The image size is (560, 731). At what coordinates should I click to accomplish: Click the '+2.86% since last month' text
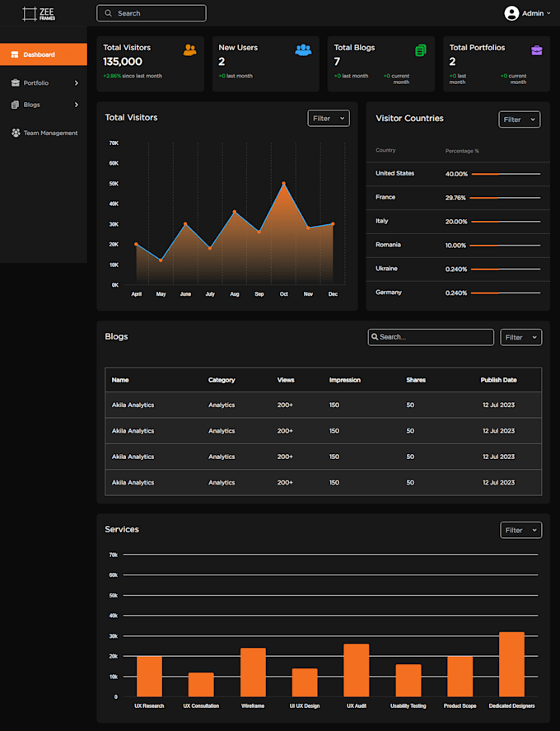pyautogui.click(x=133, y=76)
